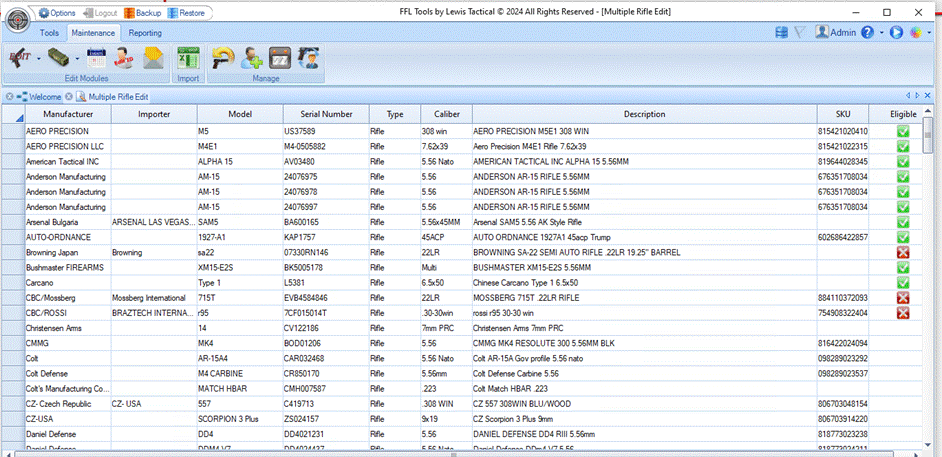Open the calendar edit module icon
942x457 pixels.
96,58
